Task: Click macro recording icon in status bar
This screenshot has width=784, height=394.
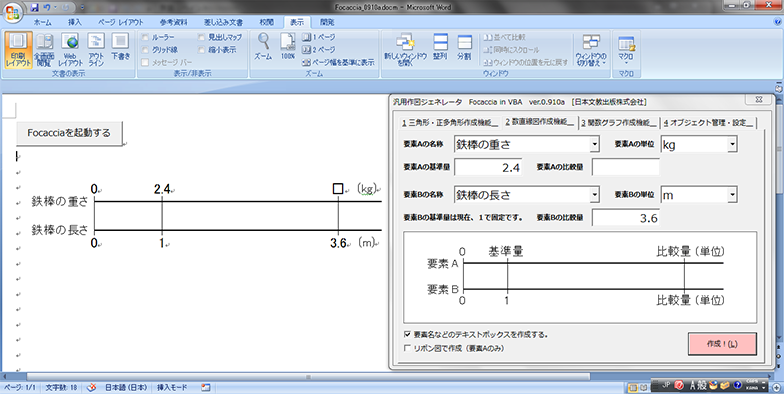Action: click(205, 388)
